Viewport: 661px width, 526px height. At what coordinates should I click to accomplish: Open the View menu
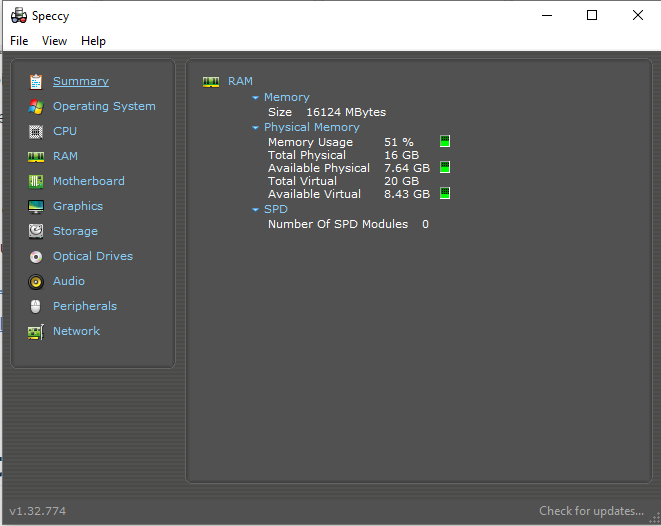[x=54, y=41]
